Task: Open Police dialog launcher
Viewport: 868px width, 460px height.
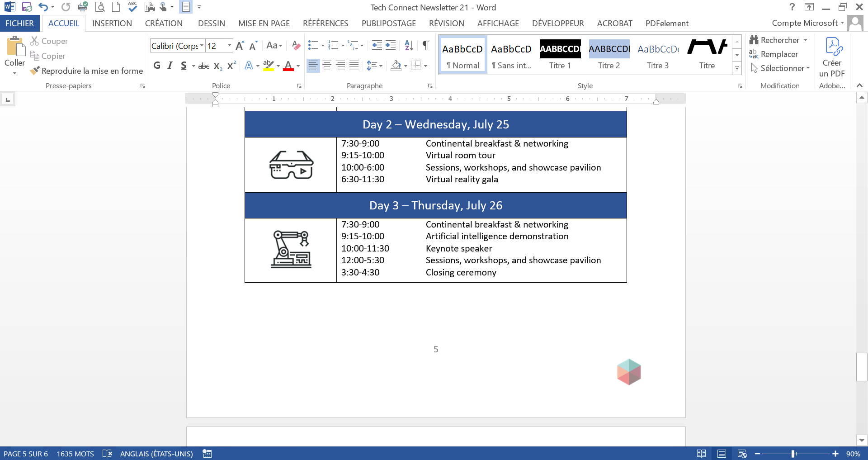Action: point(299,85)
